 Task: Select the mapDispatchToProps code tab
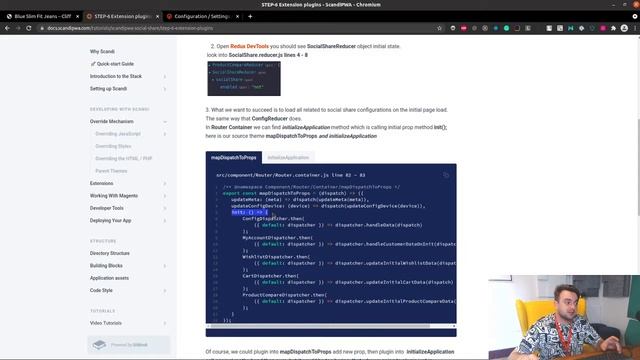coord(234,158)
